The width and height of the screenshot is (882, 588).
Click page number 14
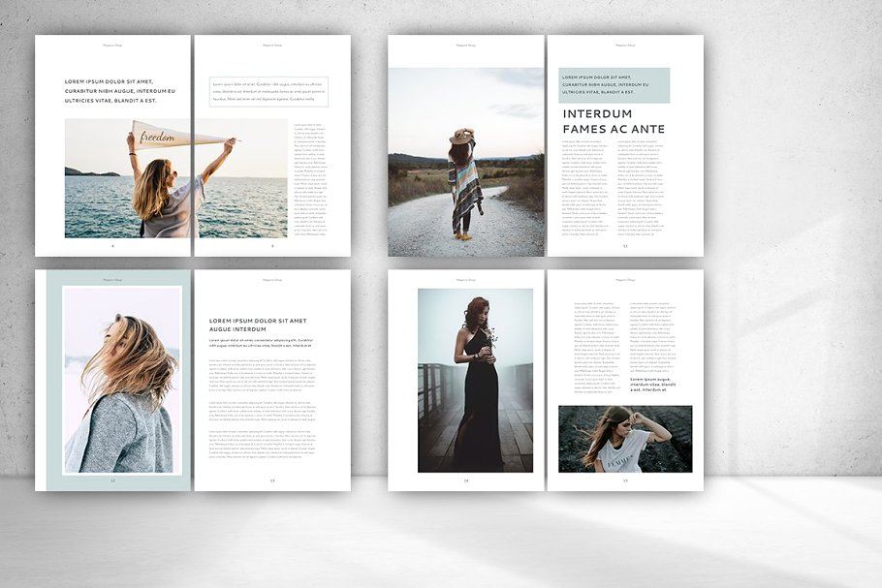(466, 480)
